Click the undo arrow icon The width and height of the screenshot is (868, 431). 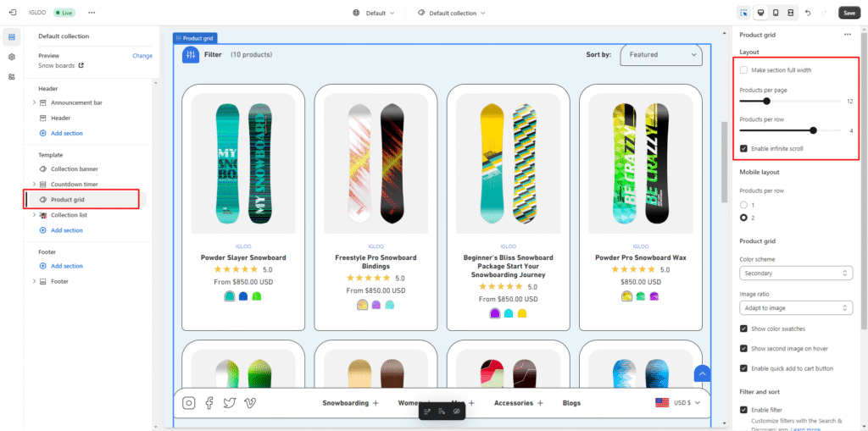(808, 13)
